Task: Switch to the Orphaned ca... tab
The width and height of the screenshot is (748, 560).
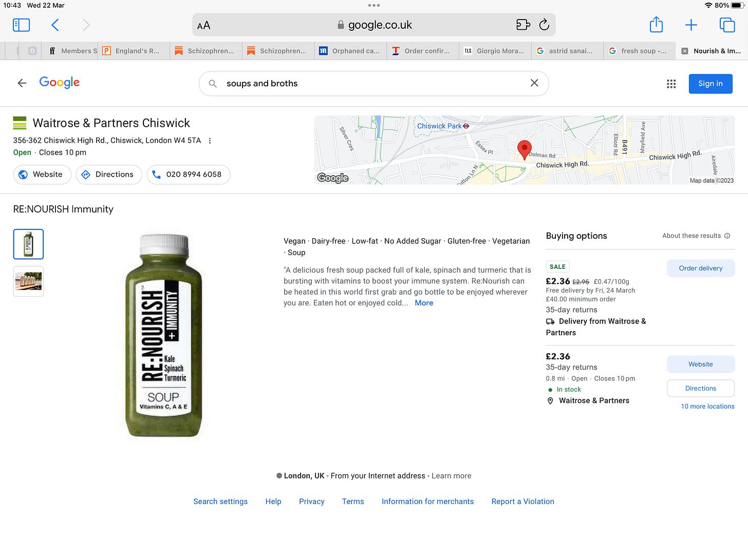Action: 350,51
